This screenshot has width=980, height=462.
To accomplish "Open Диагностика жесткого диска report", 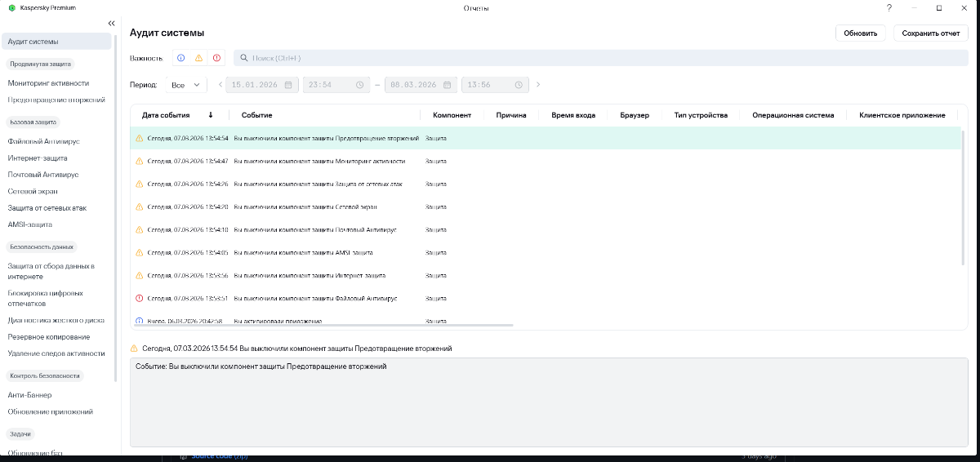I will click(x=56, y=320).
